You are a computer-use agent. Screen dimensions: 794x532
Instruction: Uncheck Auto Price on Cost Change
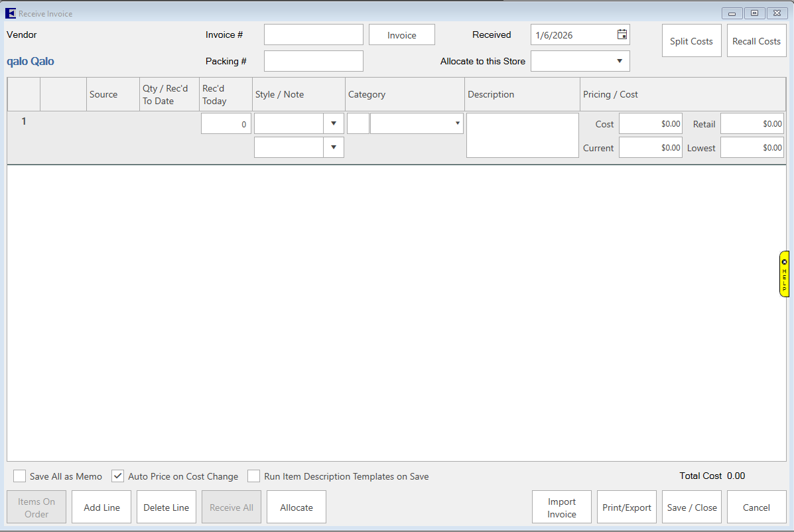point(118,476)
